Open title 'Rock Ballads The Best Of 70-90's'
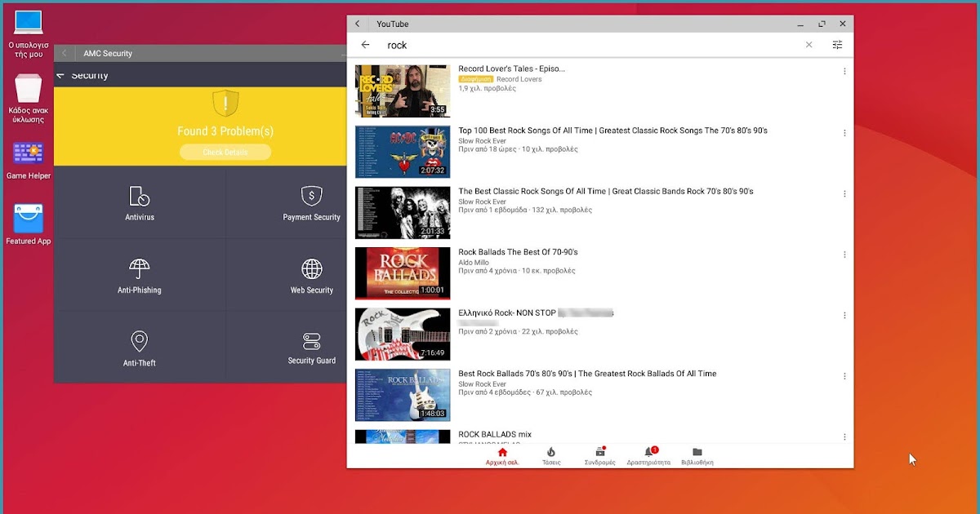Screen dimensions: 980x514 [518, 252]
